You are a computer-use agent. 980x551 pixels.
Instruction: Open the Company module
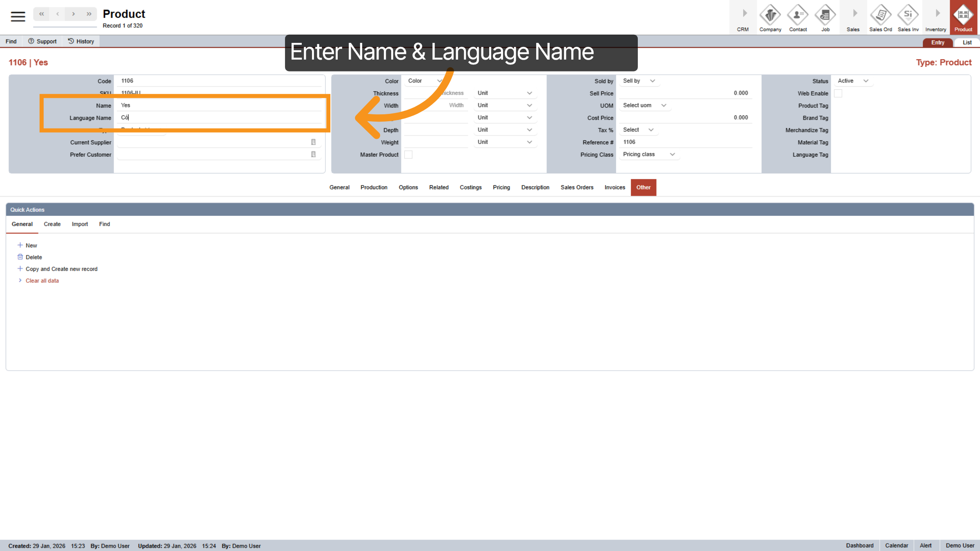click(x=770, y=17)
